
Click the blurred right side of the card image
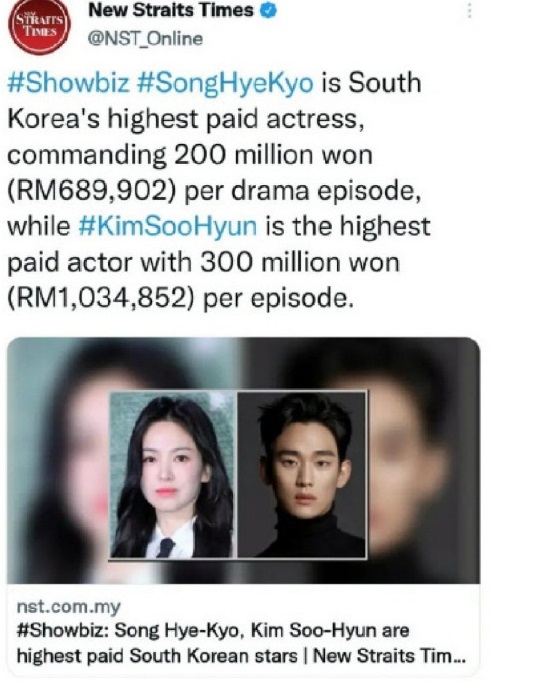(x=424, y=460)
